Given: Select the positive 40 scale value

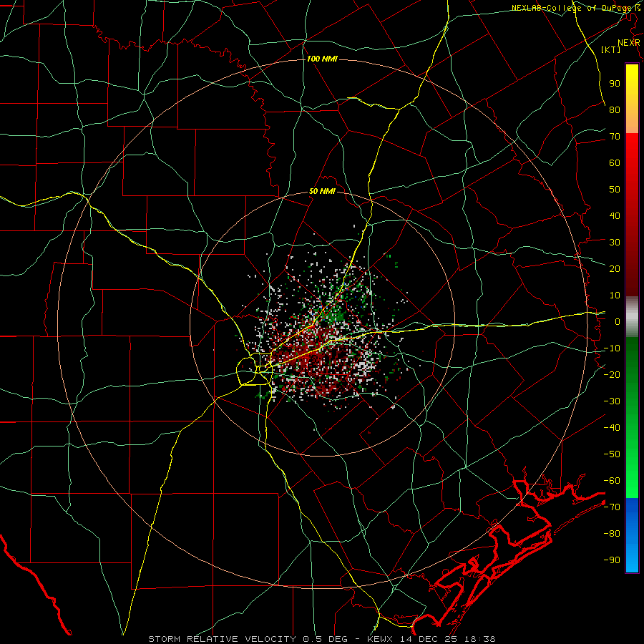Looking at the screenshot, I should coord(615,215).
